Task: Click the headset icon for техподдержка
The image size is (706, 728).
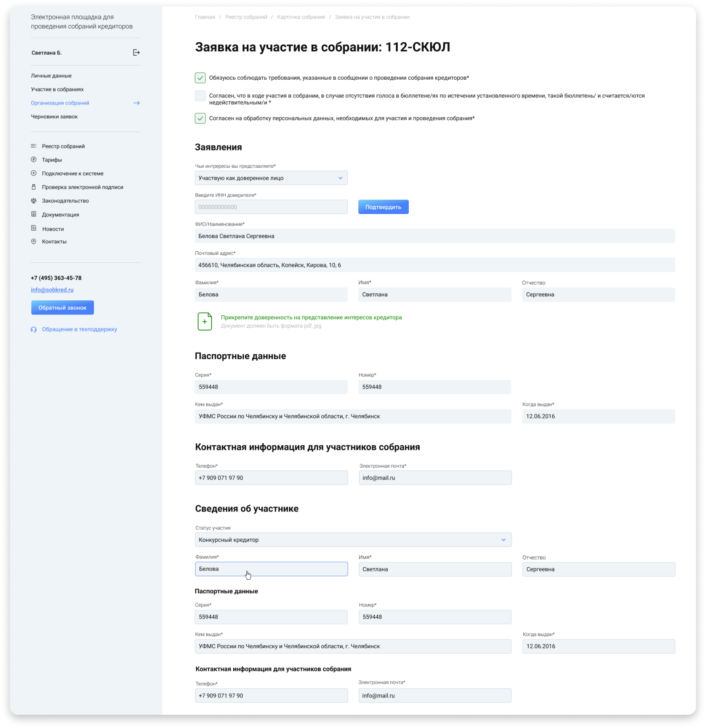Action: click(x=34, y=330)
